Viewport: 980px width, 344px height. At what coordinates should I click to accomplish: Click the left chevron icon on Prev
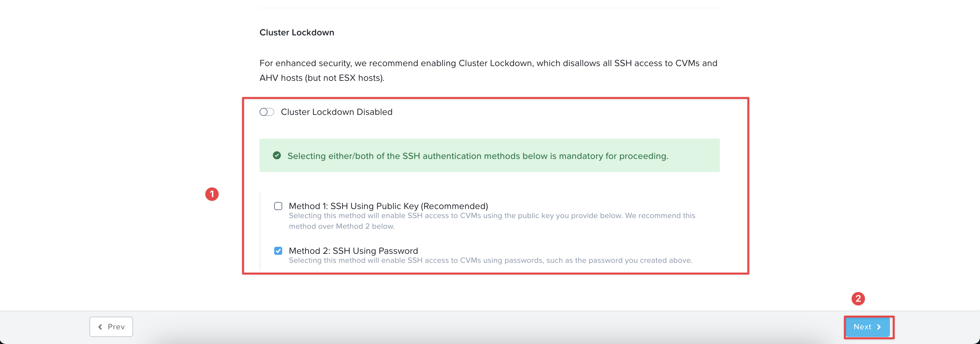pyautogui.click(x=100, y=327)
